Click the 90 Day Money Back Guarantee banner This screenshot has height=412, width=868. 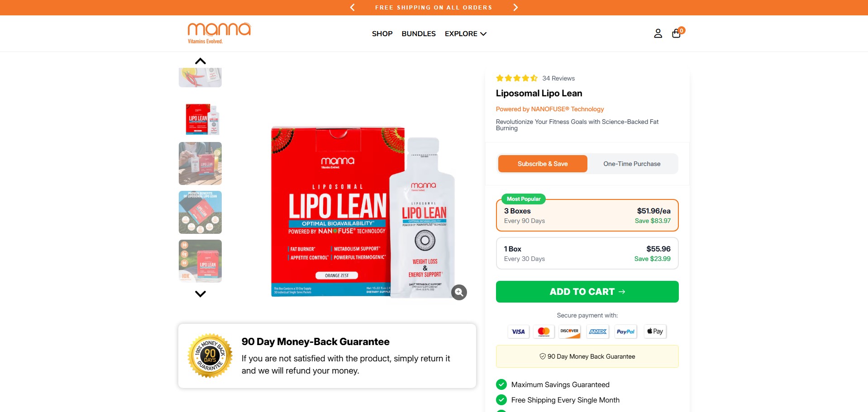click(587, 356)
